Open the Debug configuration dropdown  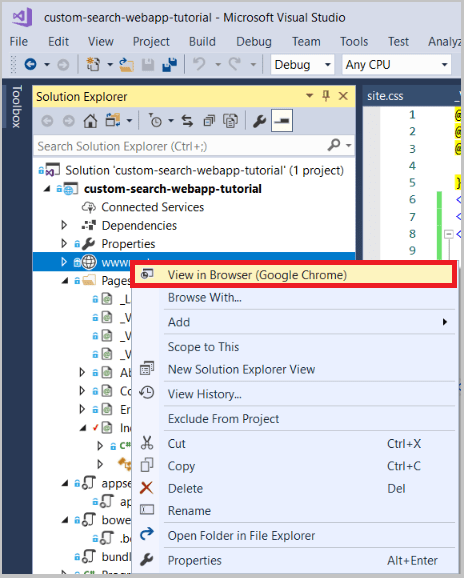302,65
